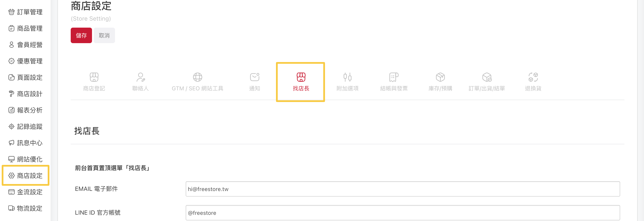644x221 pixels.
Task: Open 訊息中心 sidebar entry
Action: coord(30,143)
